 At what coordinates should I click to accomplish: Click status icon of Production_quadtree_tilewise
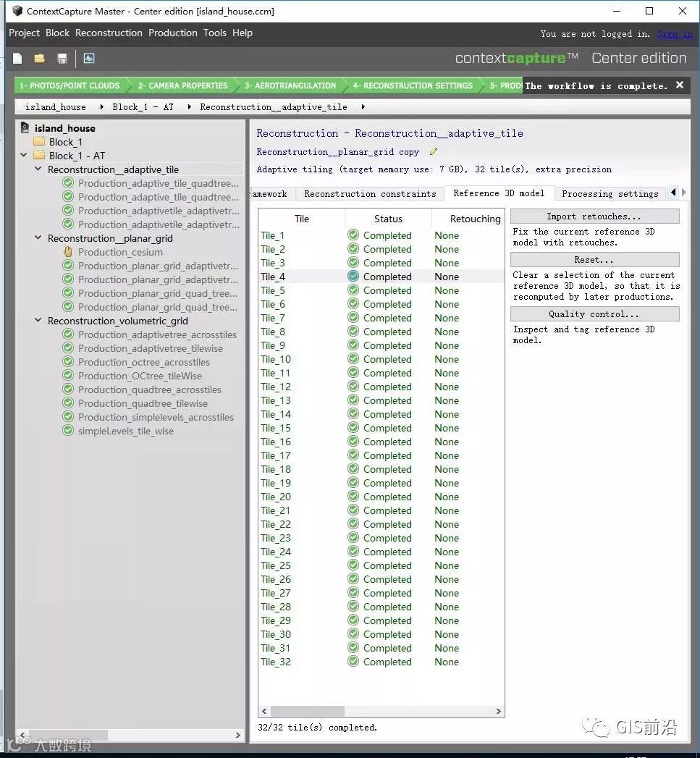pos(68,403)
